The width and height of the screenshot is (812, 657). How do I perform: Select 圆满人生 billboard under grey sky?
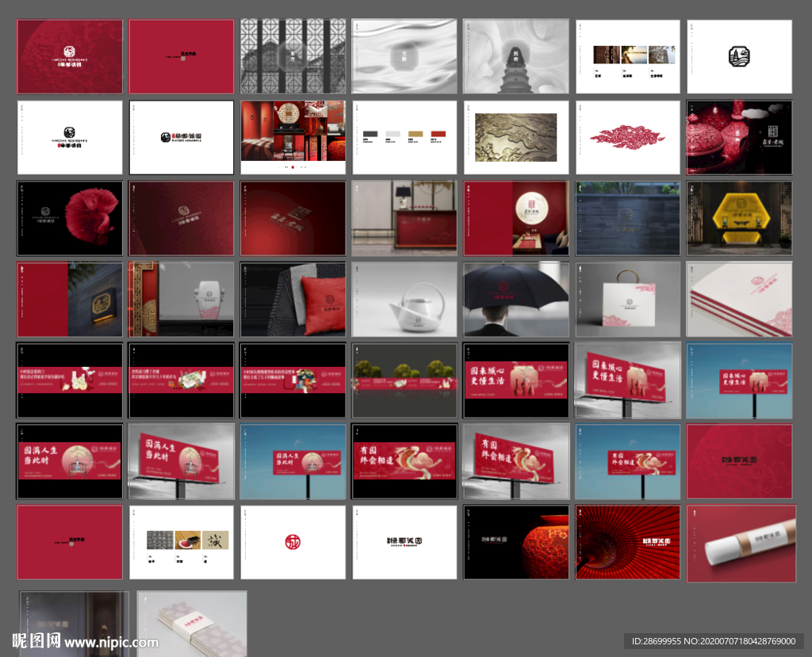[182, 460]
